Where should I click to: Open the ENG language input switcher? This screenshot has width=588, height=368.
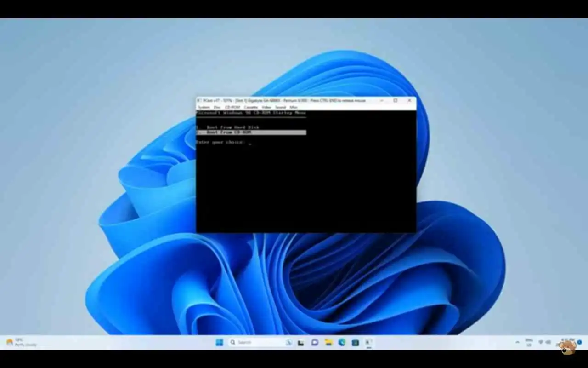529,342
